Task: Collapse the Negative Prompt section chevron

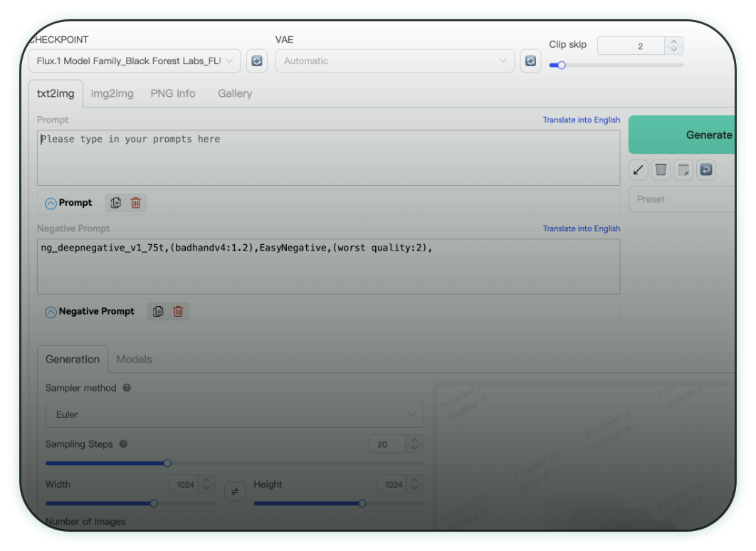Action: pyautogui.click(x=51, y=312)
